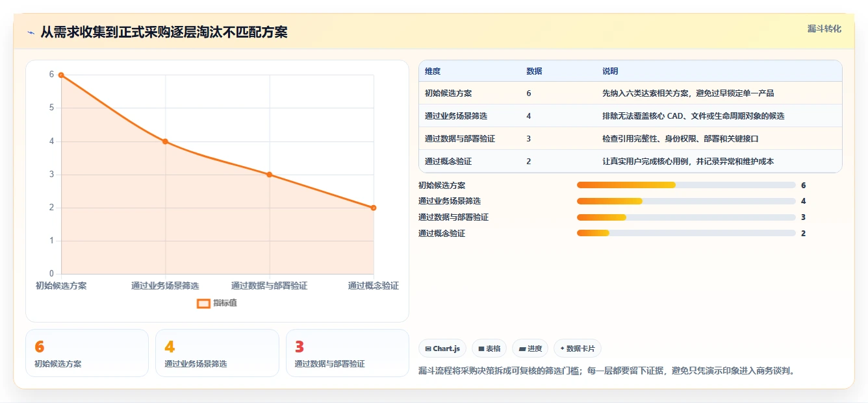Viewport: 868px width, 403px height.
Task: Open the stat card showing 4 通过业务场景筛选
Action: click(217, 353)
